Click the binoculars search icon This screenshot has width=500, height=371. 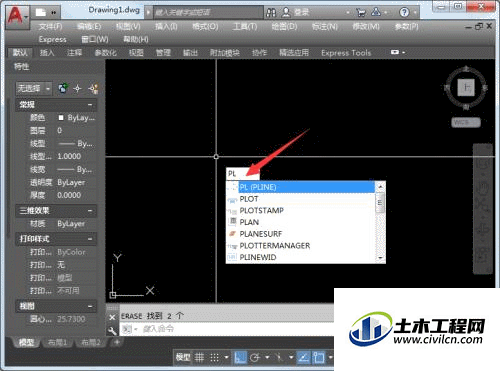tap(271, 13)
